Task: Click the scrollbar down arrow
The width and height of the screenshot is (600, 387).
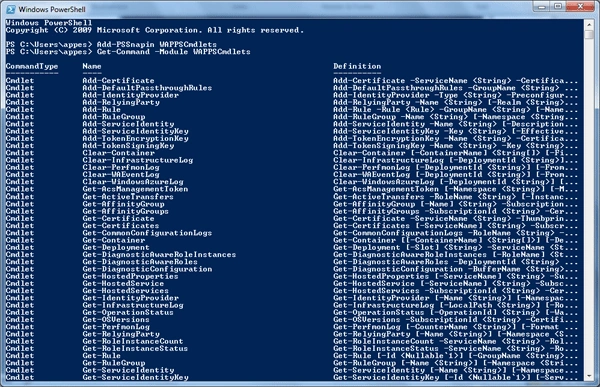Action: tap(589, 376)
